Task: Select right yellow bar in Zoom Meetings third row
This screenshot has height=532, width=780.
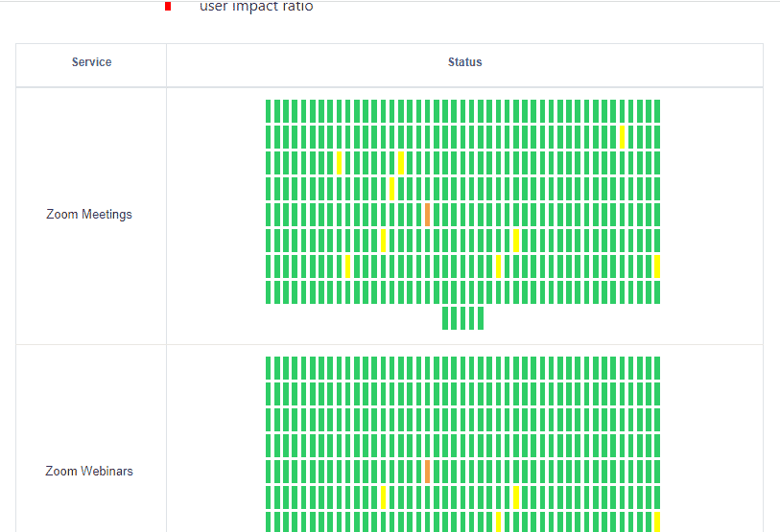Action: 401,163
